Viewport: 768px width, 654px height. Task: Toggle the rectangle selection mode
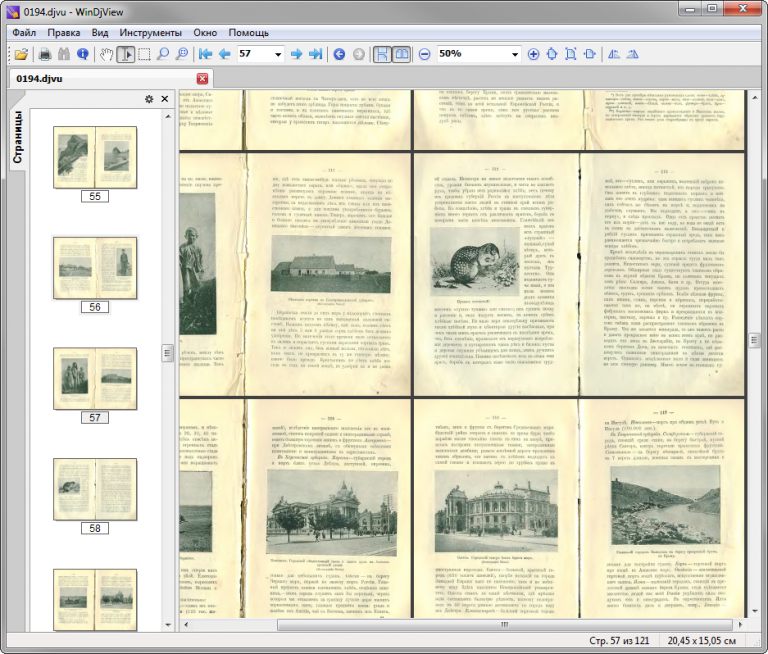point(144,54)
